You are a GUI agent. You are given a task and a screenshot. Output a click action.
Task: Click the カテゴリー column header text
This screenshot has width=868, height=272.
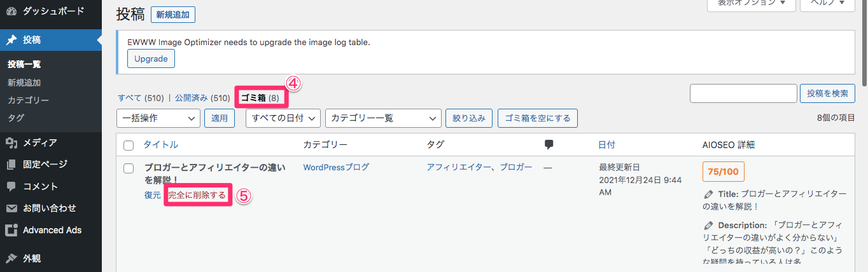coord(325,145)
